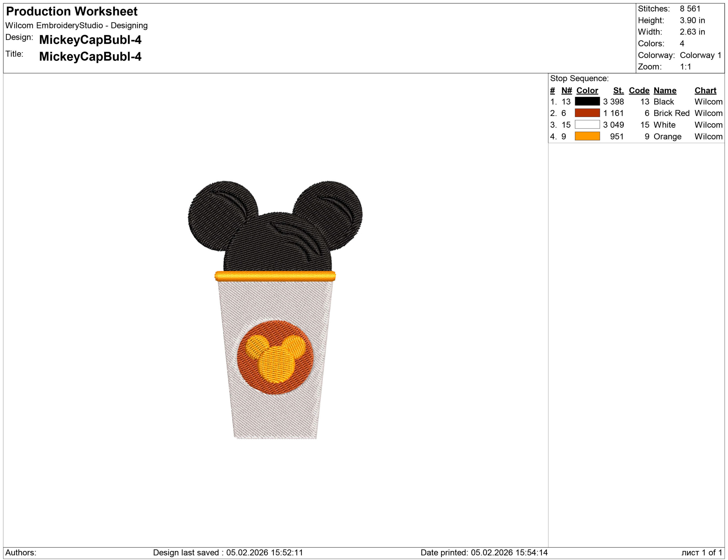Click the White color swatch
Image resolution: width=728 pixels, height=560 pixels.
tap(587, 125)
